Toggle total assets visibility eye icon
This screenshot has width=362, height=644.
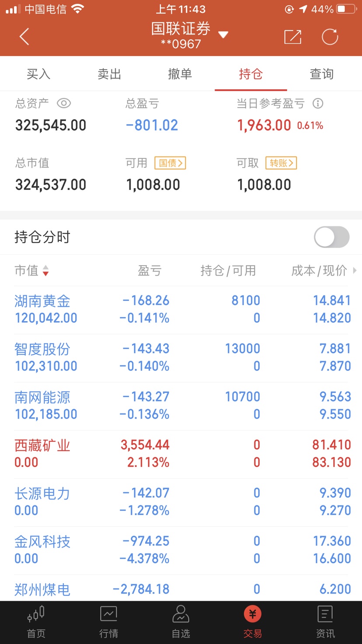click(64, 103)
